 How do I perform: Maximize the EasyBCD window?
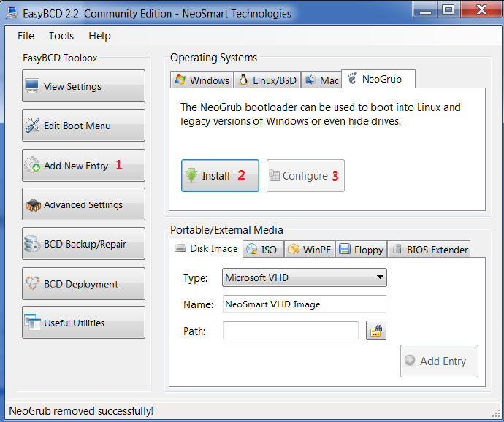448,9
